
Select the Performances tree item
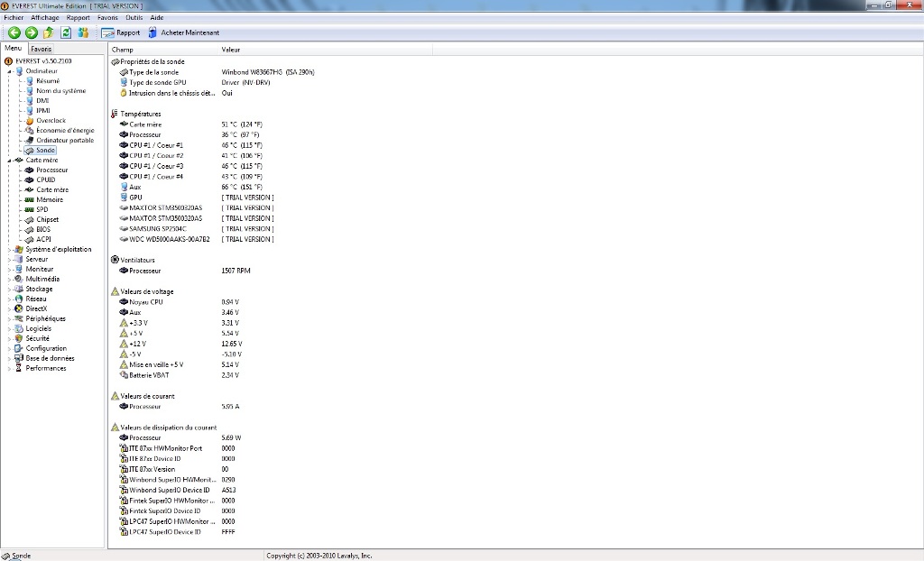tap(45, 368)
